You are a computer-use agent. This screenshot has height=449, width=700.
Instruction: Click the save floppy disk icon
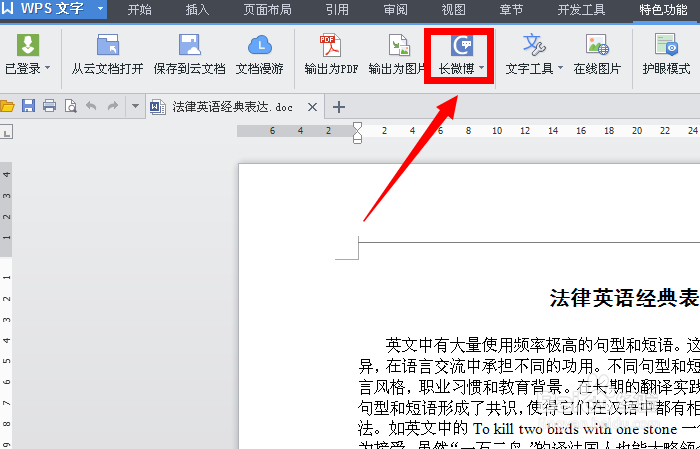[28, 106]
